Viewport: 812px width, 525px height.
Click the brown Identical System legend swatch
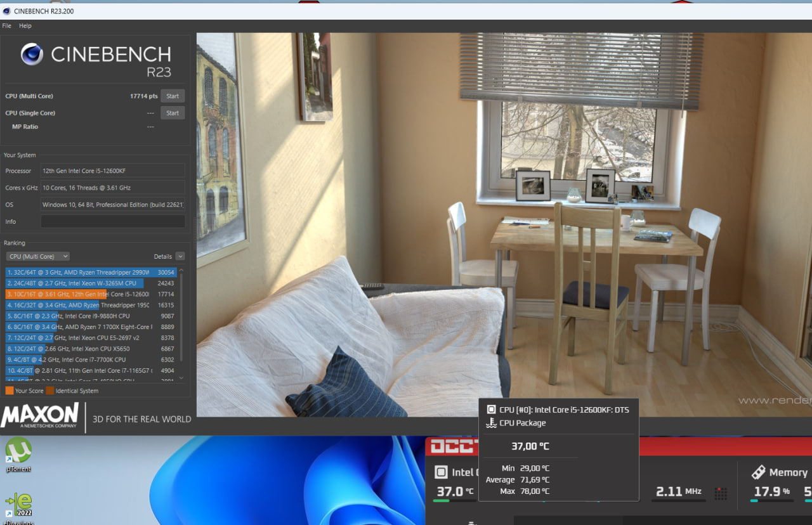point(49,391)
